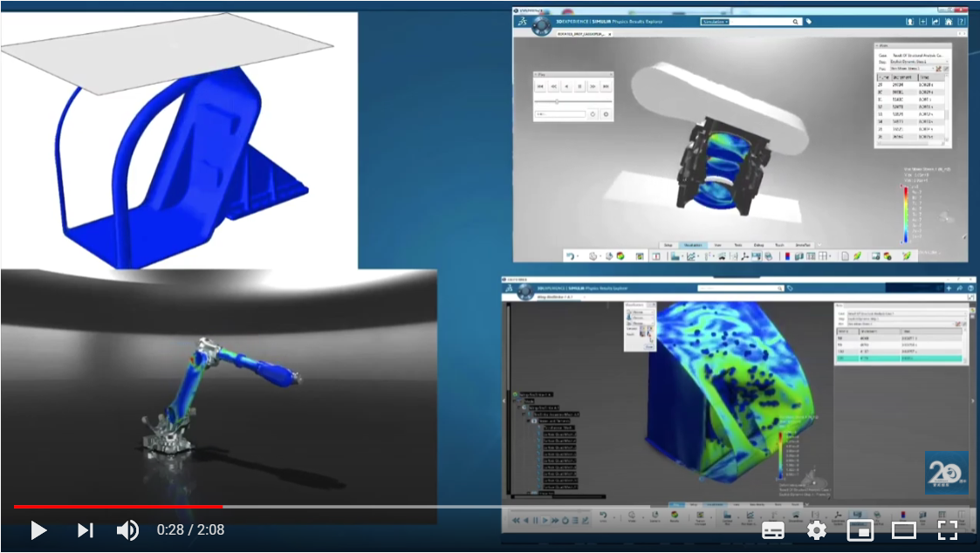Open Simulation dropdown in upper window search bar

point(715,22)
